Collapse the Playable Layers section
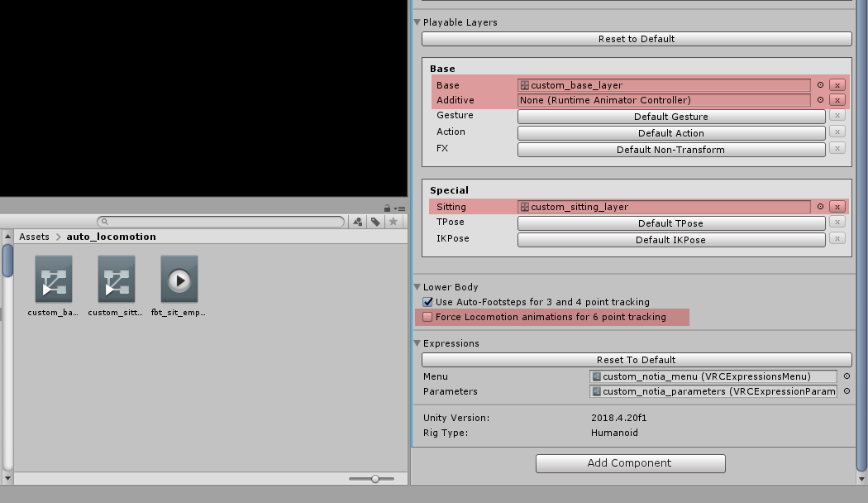 [x=417, y=22]
